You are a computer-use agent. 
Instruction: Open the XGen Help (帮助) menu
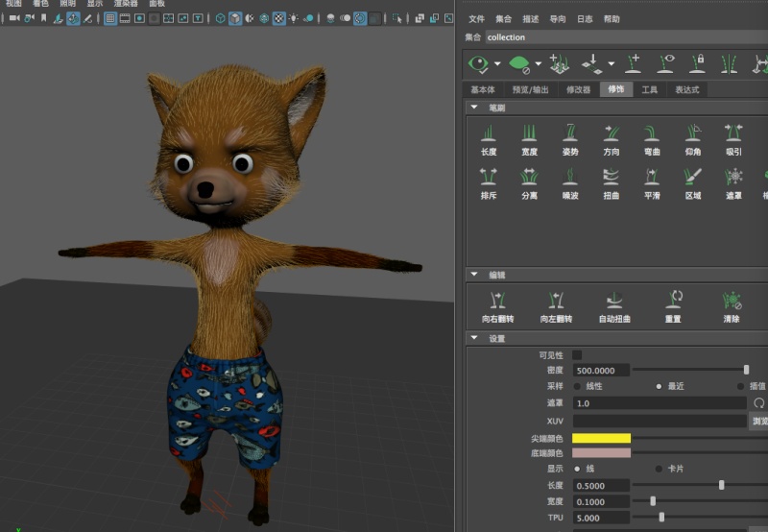click(x=612, y=19)
